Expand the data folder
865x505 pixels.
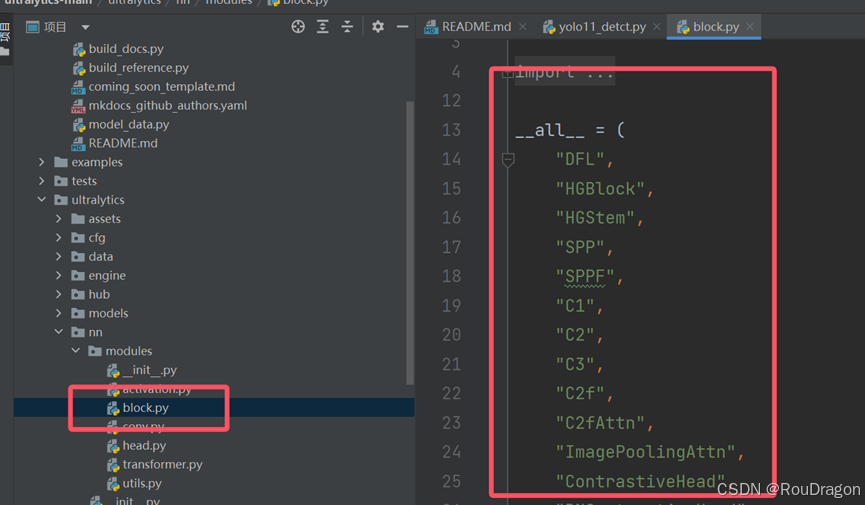58,257
